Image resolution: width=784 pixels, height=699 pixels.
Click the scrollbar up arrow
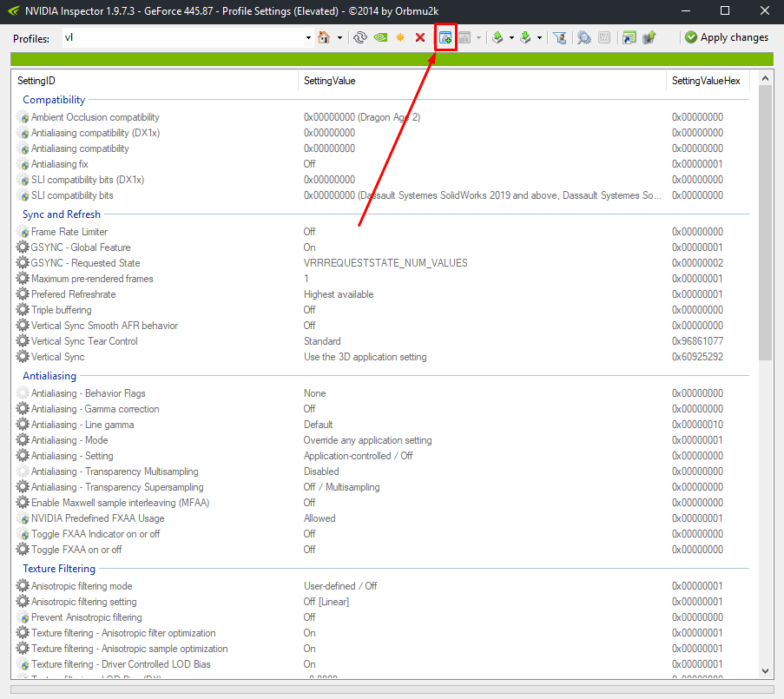[765, 78]
